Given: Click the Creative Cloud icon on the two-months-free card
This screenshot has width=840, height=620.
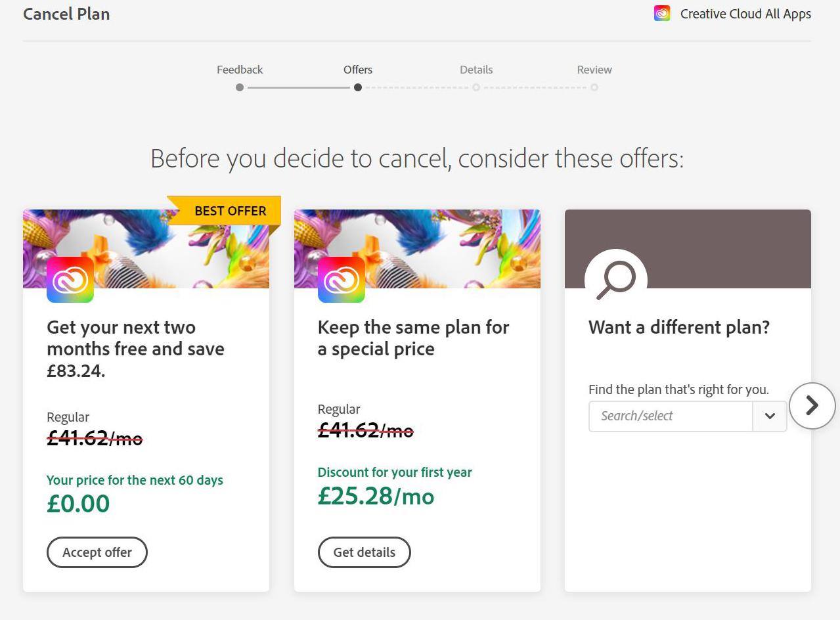Looking at the screenshot, I should pyautogui.click(x=70, y=279).
